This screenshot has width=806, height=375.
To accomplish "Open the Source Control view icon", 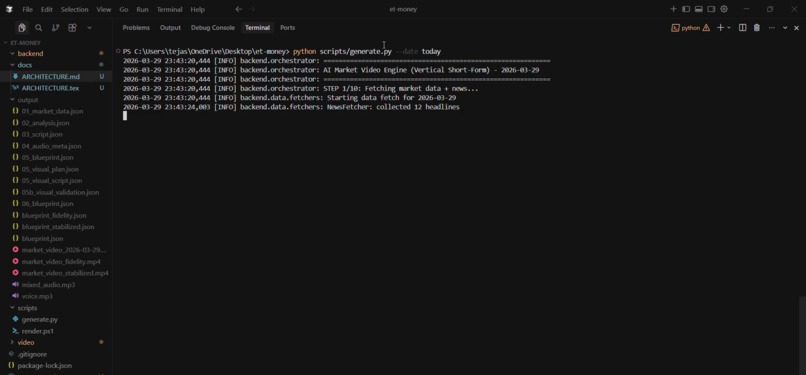I will click(x=56, y=28).
